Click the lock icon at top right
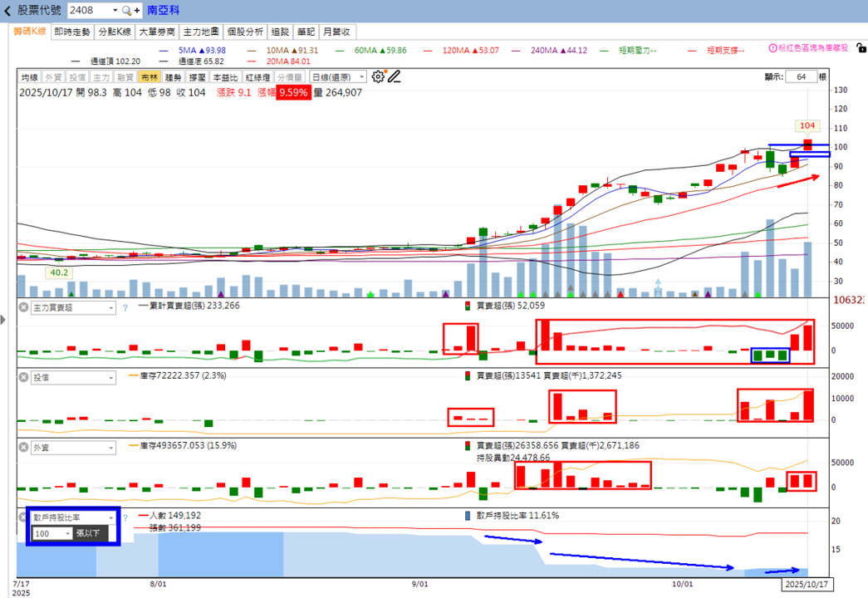The height and width of the screenshot is (598, 868). point(861,48)
